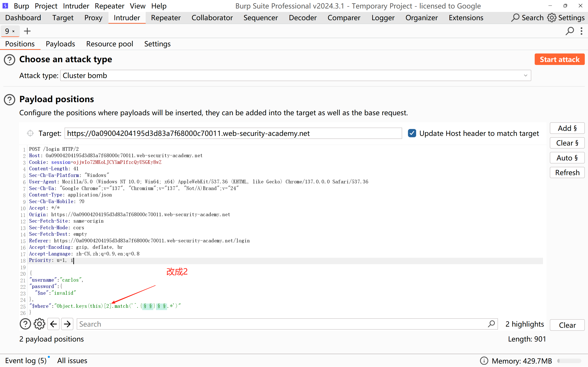Click the Clear § button

pyautogui.click(x=567, y=143)
